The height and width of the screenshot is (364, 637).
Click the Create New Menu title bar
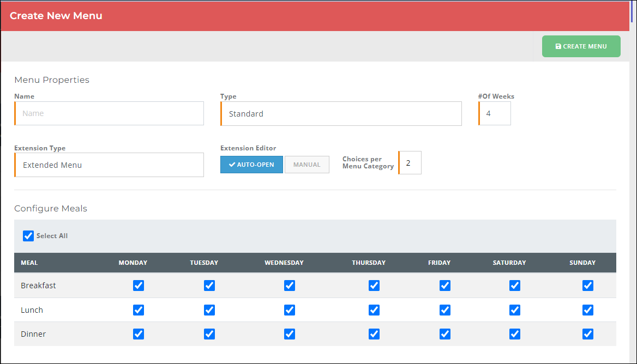[x=56, y=16]
